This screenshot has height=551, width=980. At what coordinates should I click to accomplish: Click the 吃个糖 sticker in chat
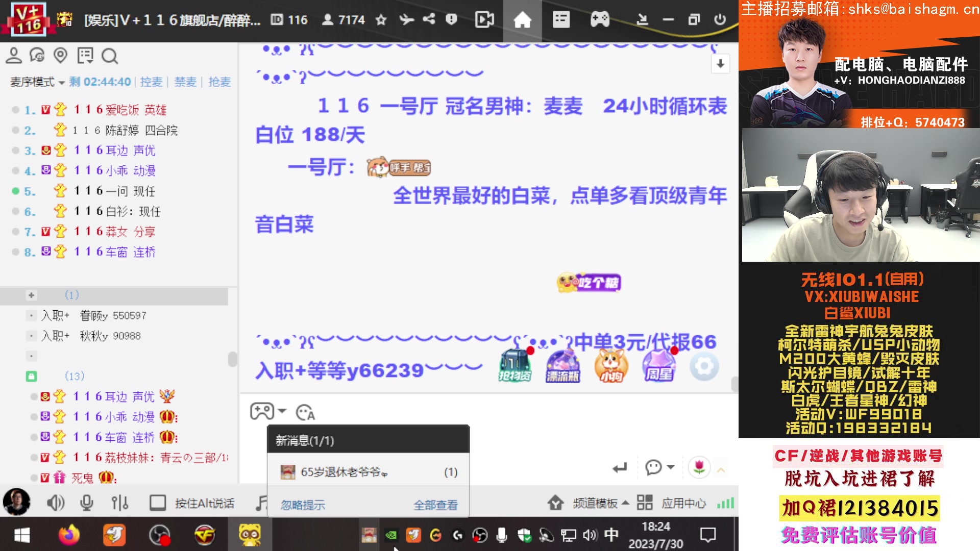(589, 282)
